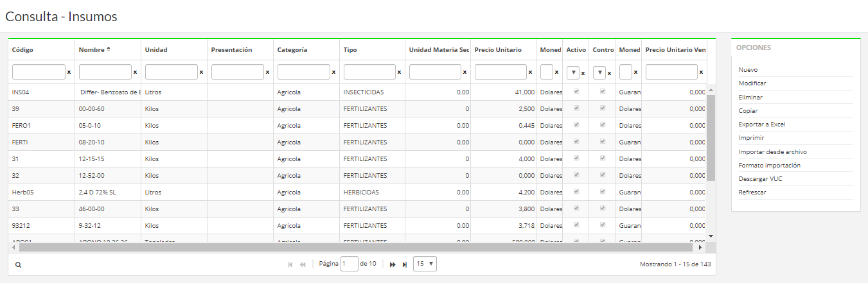Clear the Código filter with its x
Image resolution: width=868 pixels, height=283 pixels.
(69, 73)
